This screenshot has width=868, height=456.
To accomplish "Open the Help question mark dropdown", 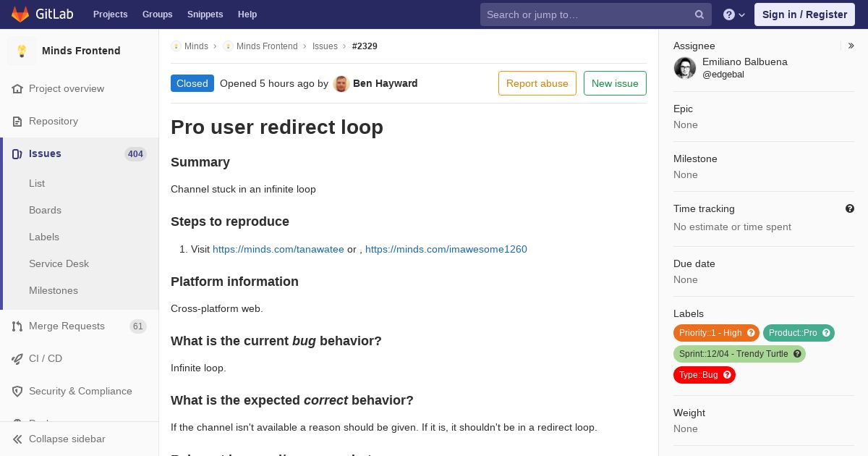I will [x=734, y=14].
